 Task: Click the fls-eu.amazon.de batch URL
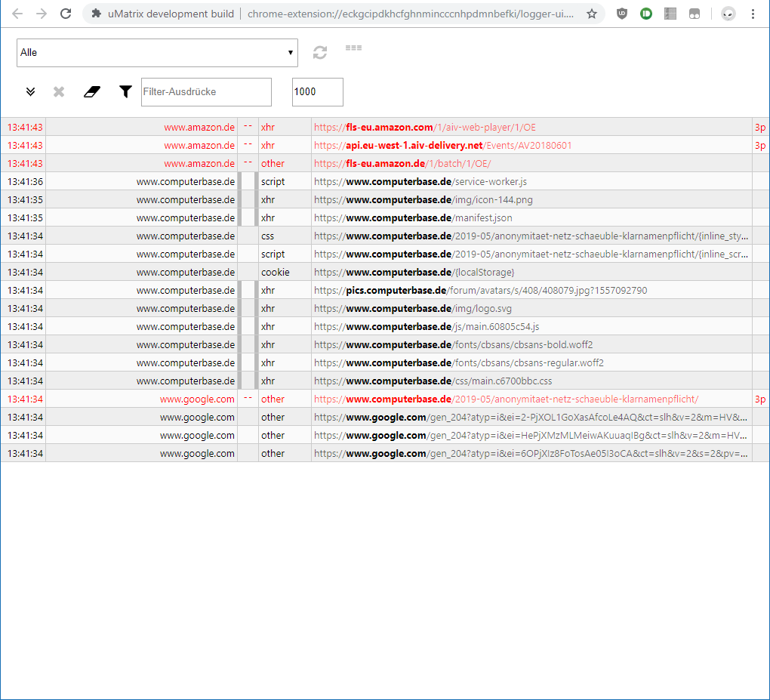click(402, 164)
